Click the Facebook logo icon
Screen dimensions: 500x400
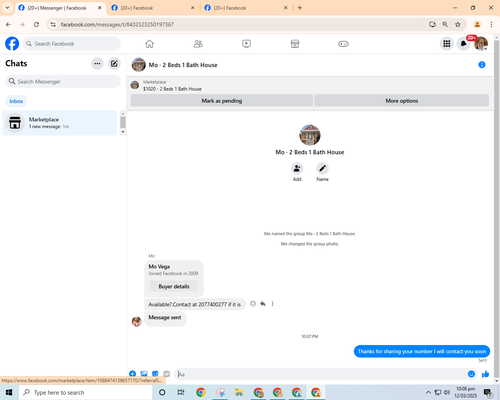point(12,44)
